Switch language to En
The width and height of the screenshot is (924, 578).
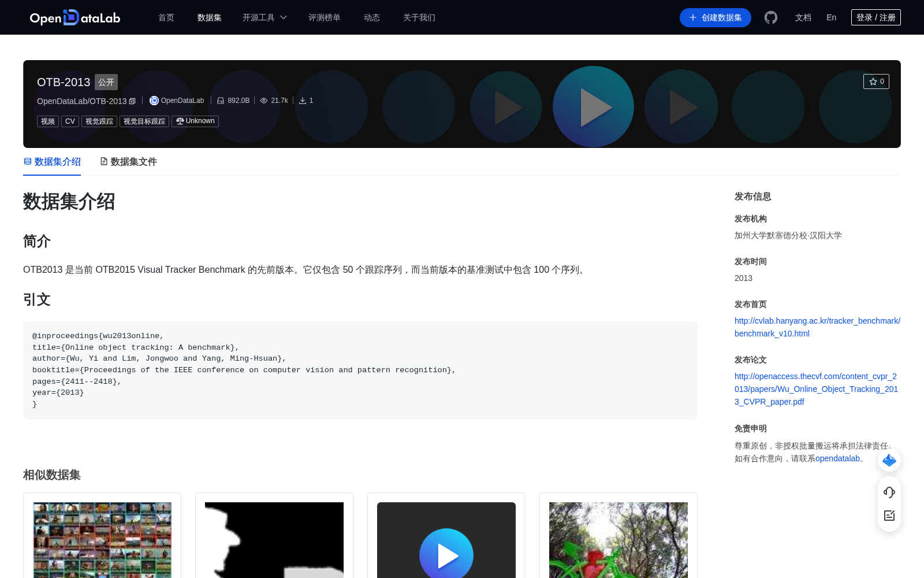coord(832,17)
